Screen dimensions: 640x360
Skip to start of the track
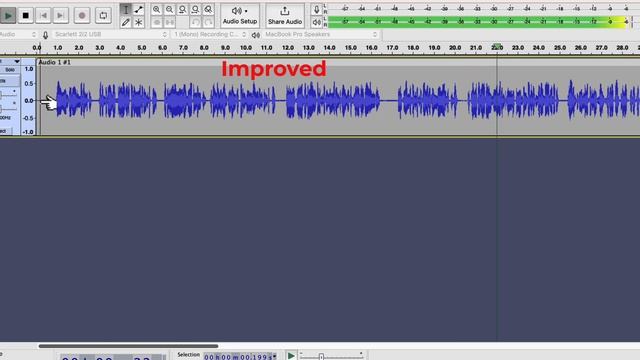(43, 16)
